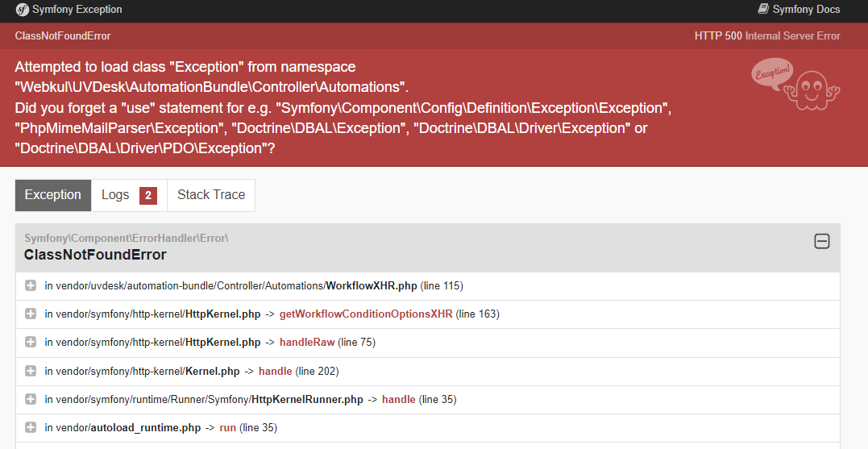Click the HTTP 500 Internal Server Error text
The height and width of the screenshot is (449, 868).
(767, 36)
